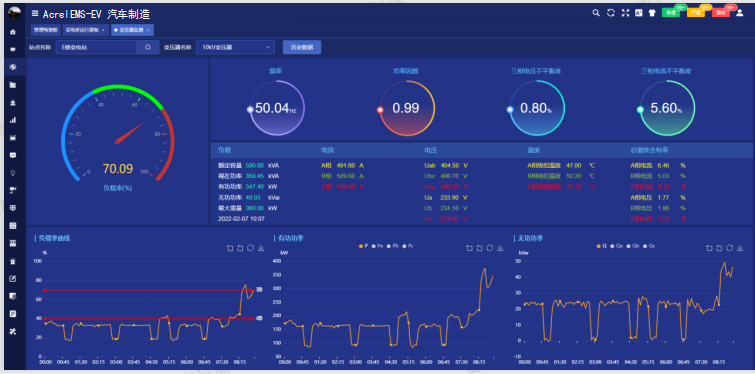Open the wrench tools icon in sidebar
Image resolution: width=755 pixels, height=374 pixels.
point(13,332)
